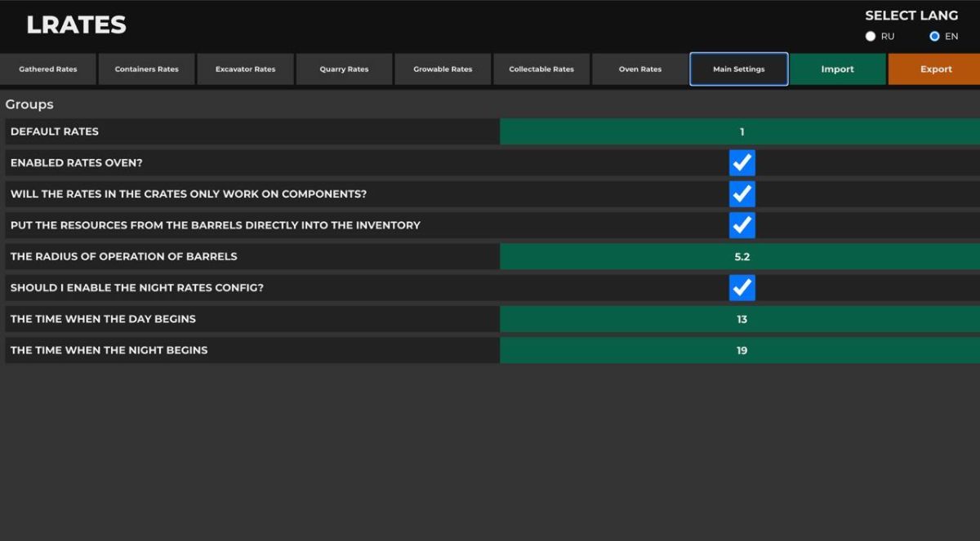Image resolution: width=980 pixels, height=541 pixels.
Task: Click the green Import button
Action: click(x=838, y=69)
